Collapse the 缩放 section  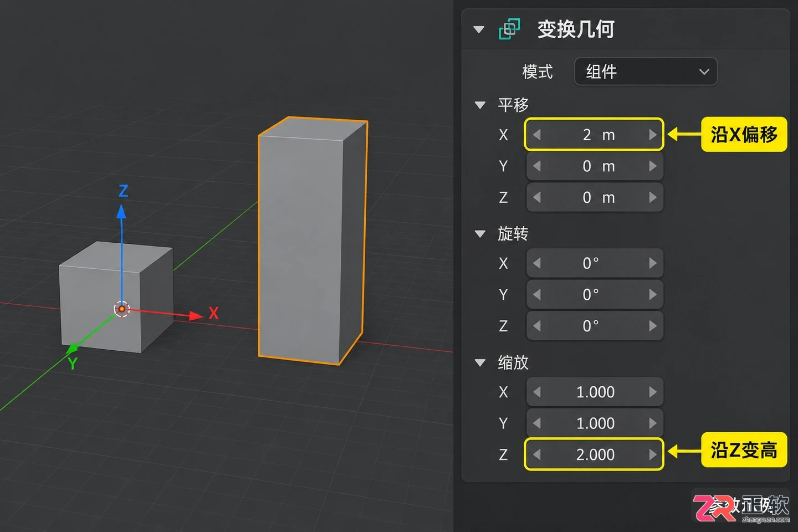click(x=480, y=363)
